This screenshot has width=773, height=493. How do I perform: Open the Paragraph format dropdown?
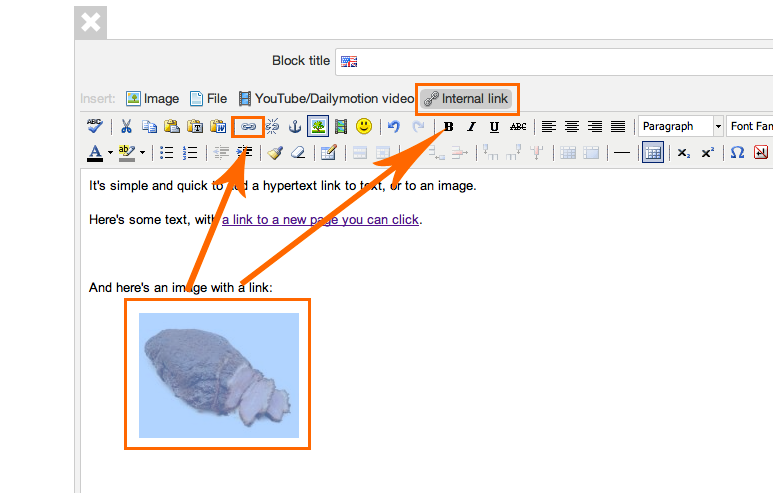coord(681,126)
